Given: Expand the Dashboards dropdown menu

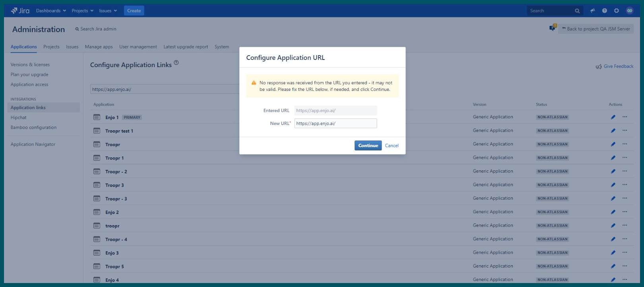Looking at the screenshot, I should (x=51, y=11).
